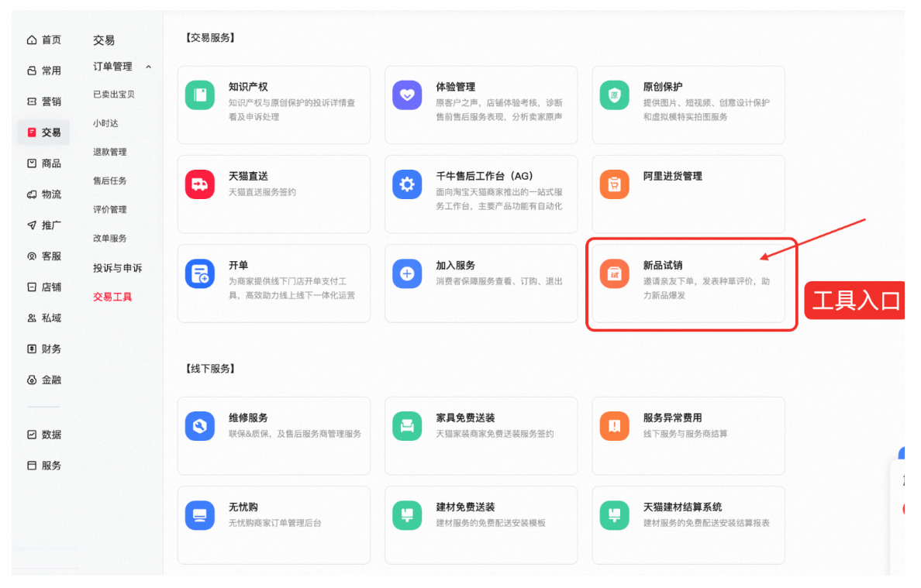Click the 【交易服务】 section heading
The width and height of the screenshot is (921, 588).
210,37
